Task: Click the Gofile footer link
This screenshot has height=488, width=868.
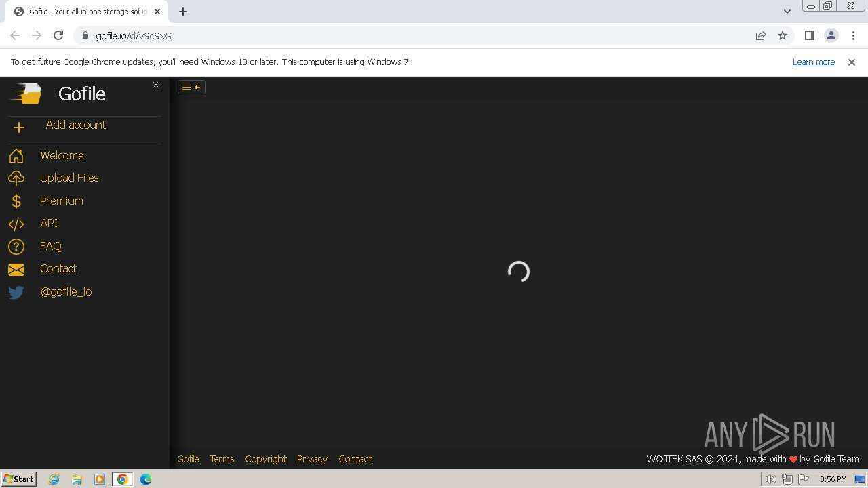Action: (188, 459)
